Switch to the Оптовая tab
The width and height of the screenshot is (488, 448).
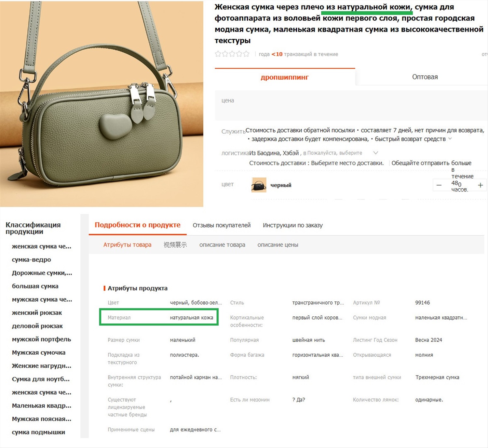(425, 77)
